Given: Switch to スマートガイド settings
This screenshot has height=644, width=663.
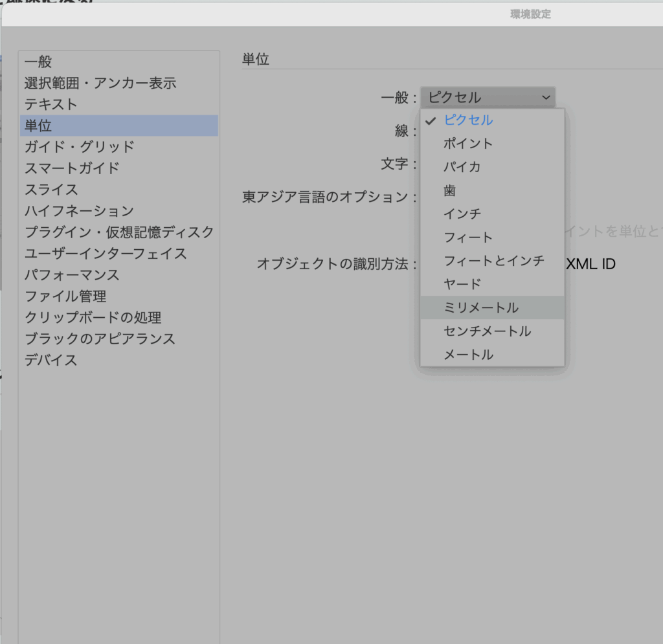Looking at the screenshot, I should pos(119,168).
